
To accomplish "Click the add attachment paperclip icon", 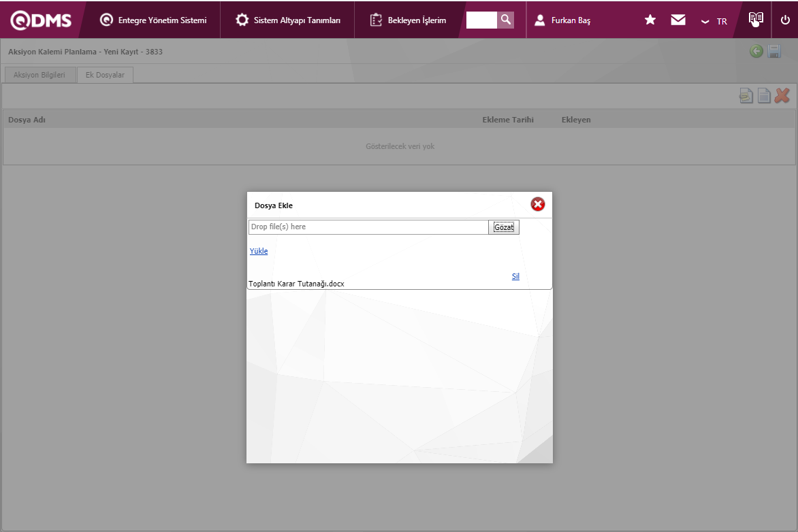I will tap(746, 96).
